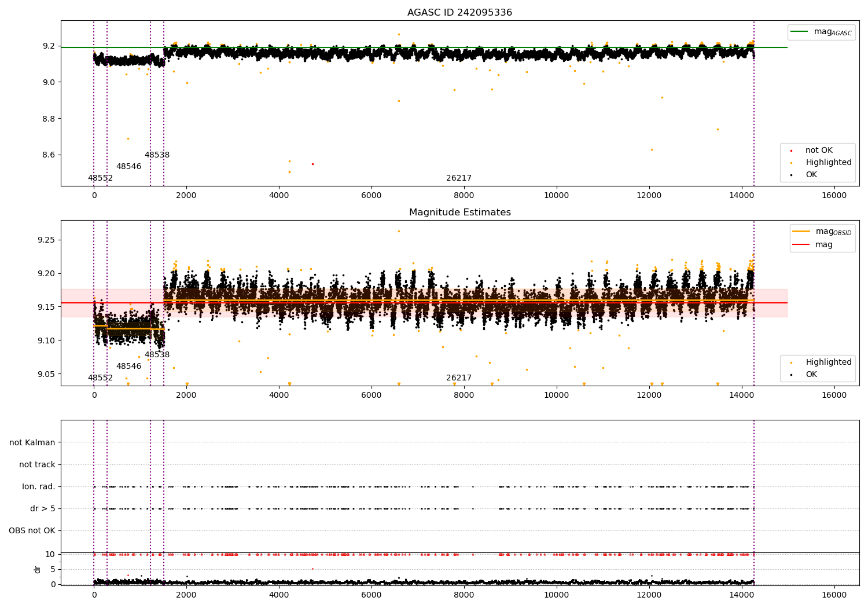Click obsid label 26217 in Magnitude Estimates plot
The width and height of the screenshot is (868, 608).
click(x=459, y=378)
